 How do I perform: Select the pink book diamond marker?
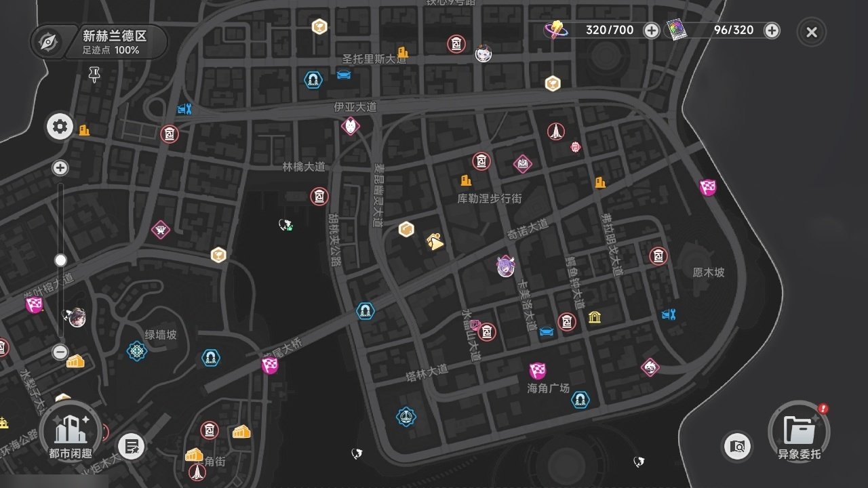point(522,163)
